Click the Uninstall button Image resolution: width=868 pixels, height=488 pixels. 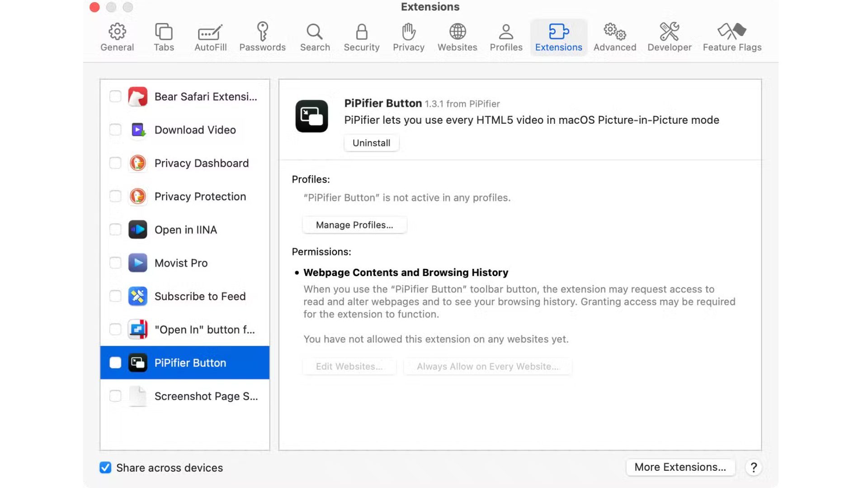(x=371, y=143)
